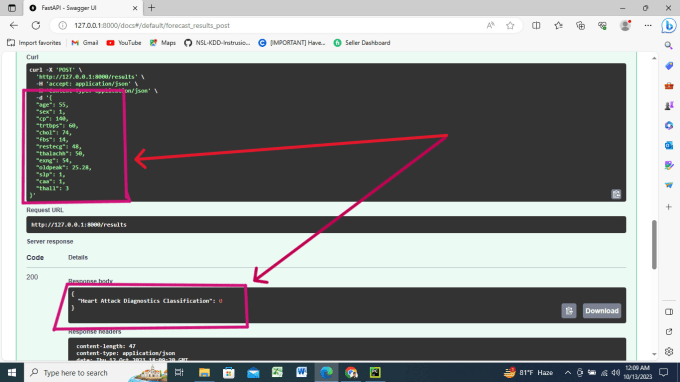Viewport: 680px width, 382px height.
Task: Open sidebar games chess icon
Action: (x=669, y=105)
